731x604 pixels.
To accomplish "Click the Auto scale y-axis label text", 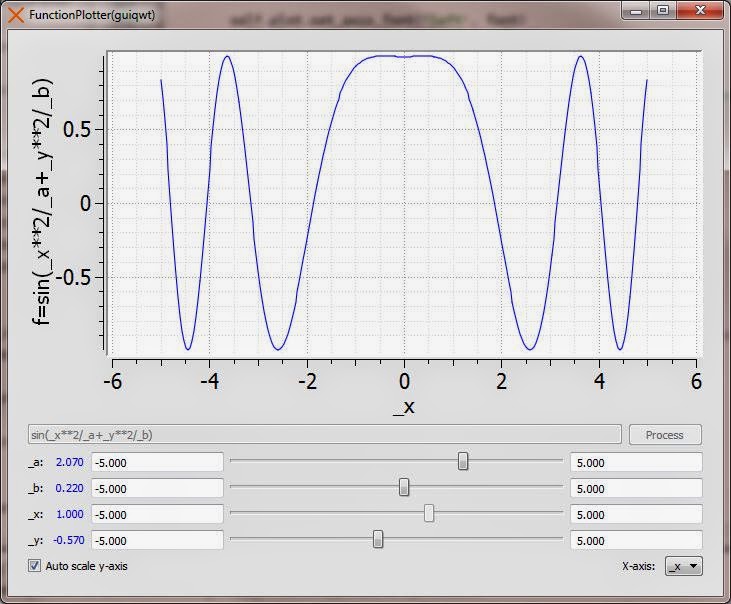I will pos(86,566).
